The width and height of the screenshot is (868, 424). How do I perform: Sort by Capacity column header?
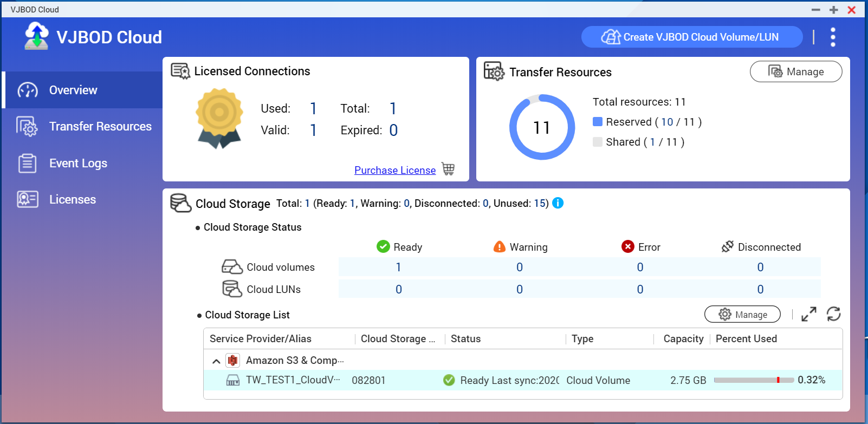click(x=683, y=338)
